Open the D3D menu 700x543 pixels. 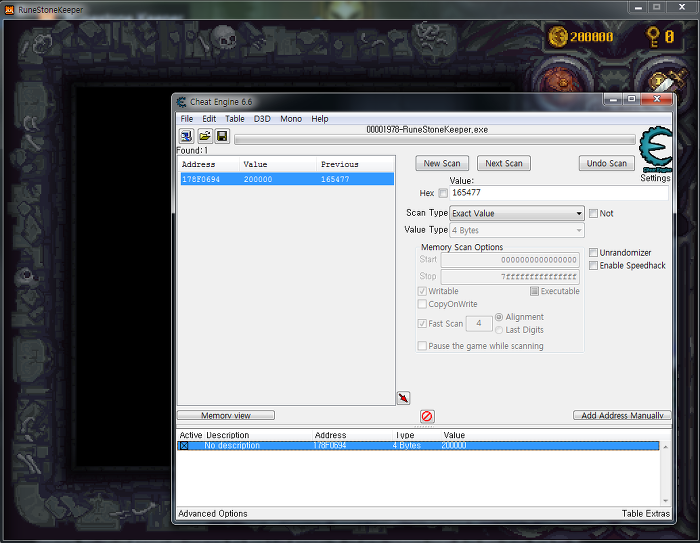(x=262, y=119)
